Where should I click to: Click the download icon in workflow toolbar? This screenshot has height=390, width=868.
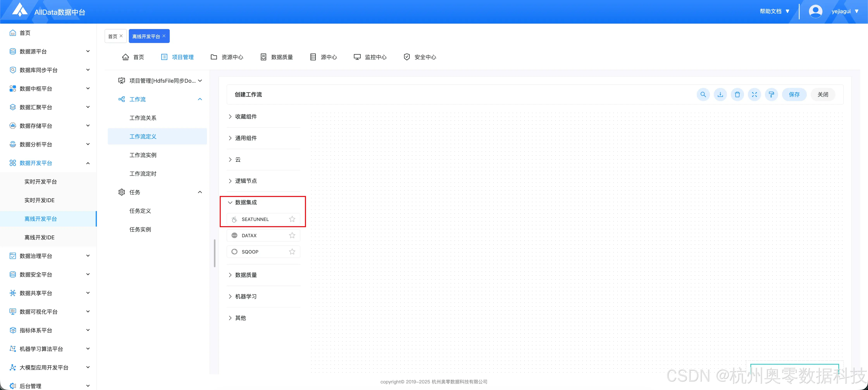coord(720,95)
